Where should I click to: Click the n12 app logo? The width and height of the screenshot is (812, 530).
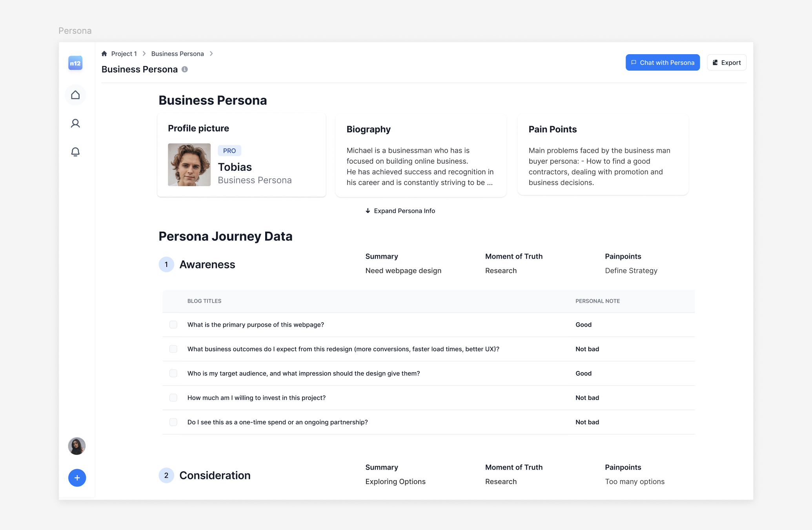click(75, 63)
